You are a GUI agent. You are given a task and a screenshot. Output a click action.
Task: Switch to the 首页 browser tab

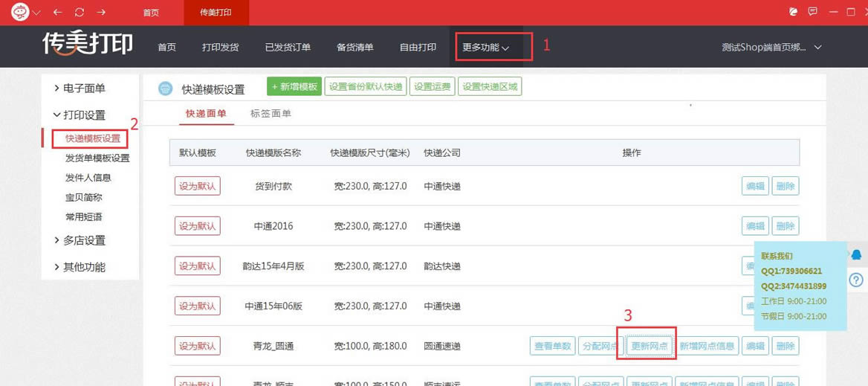point(151,13)
